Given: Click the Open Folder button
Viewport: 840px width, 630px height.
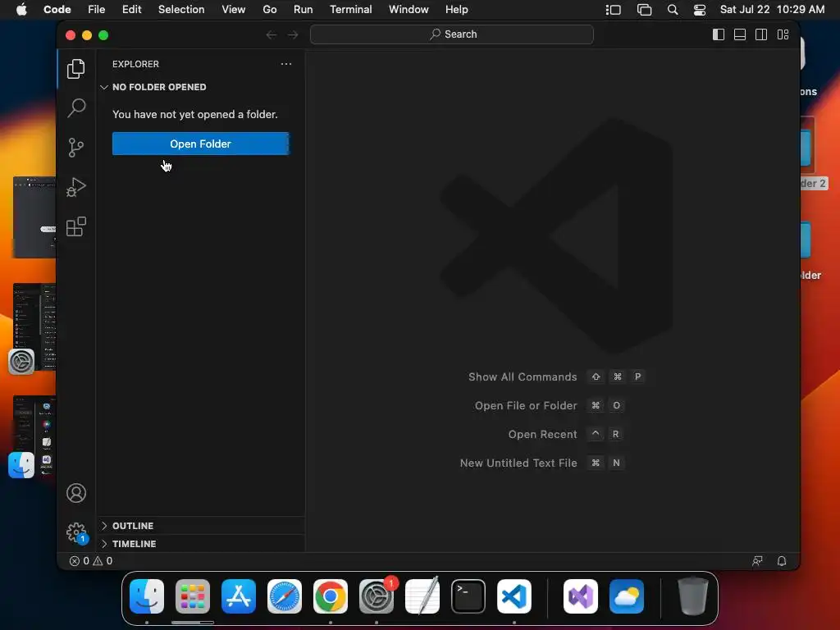Looking at the screenshot, I should pos(201,144).
